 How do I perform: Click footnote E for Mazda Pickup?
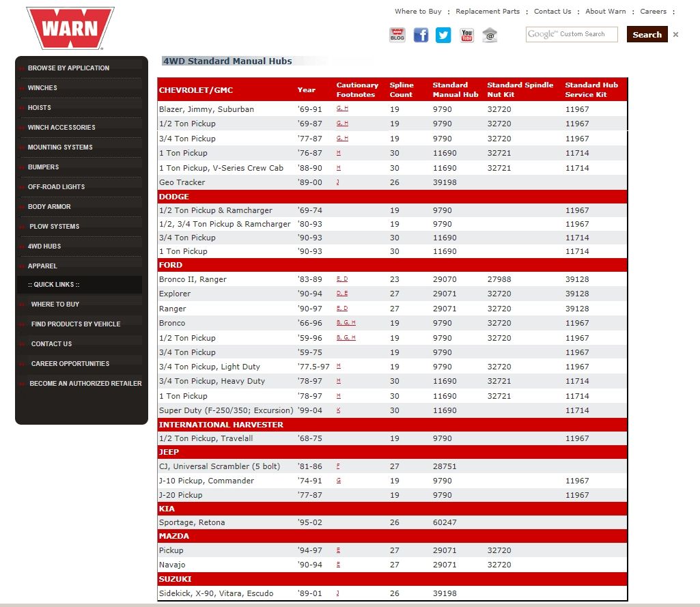click(x=338, y=550)
